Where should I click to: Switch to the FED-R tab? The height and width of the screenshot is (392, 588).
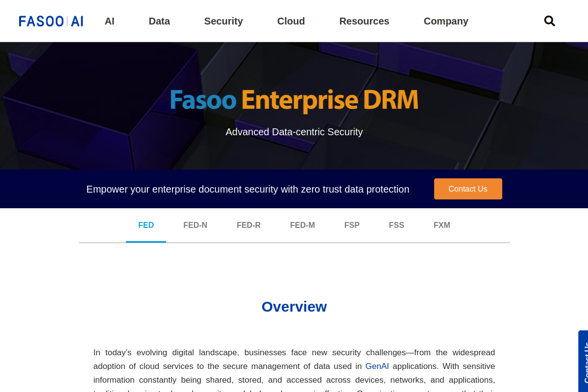(248, 225)
